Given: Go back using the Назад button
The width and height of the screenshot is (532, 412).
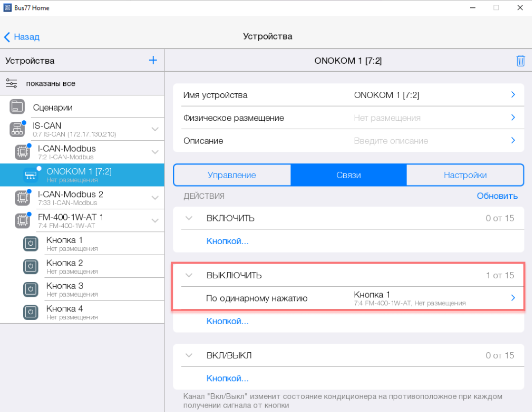Looking at the screenshot, I should (22, 37).
